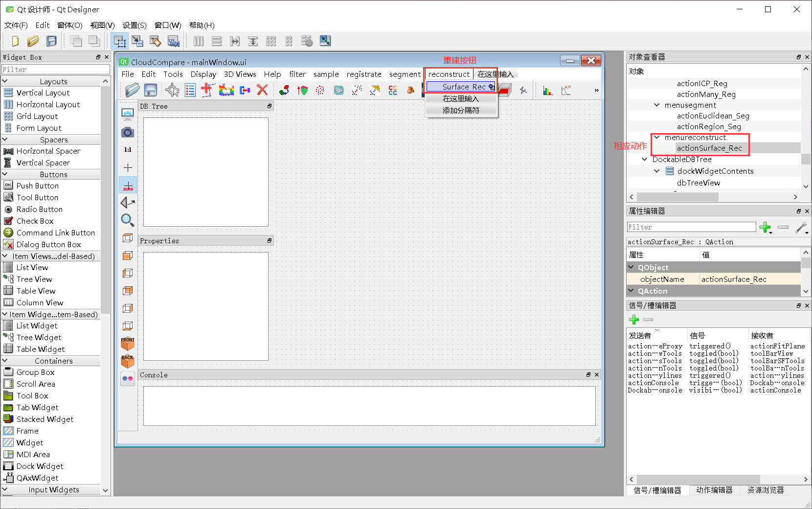
Task: Click the wrench configure icon in property editor
Action: click(x=801, y=227)
